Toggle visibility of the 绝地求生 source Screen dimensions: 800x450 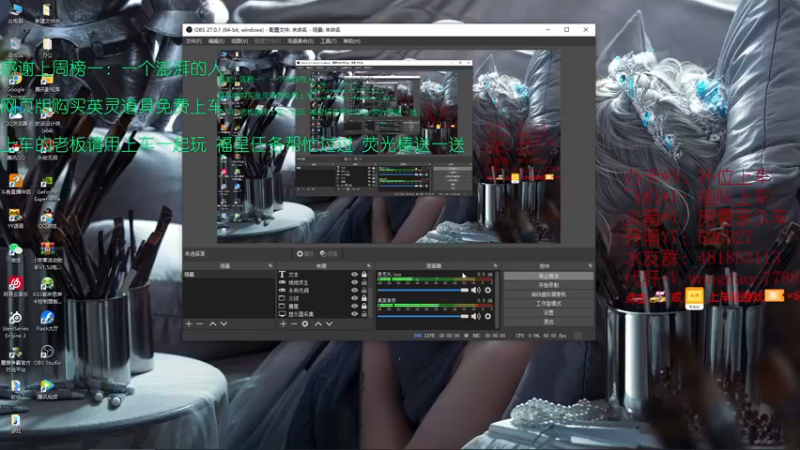click(x=355, y=282)
